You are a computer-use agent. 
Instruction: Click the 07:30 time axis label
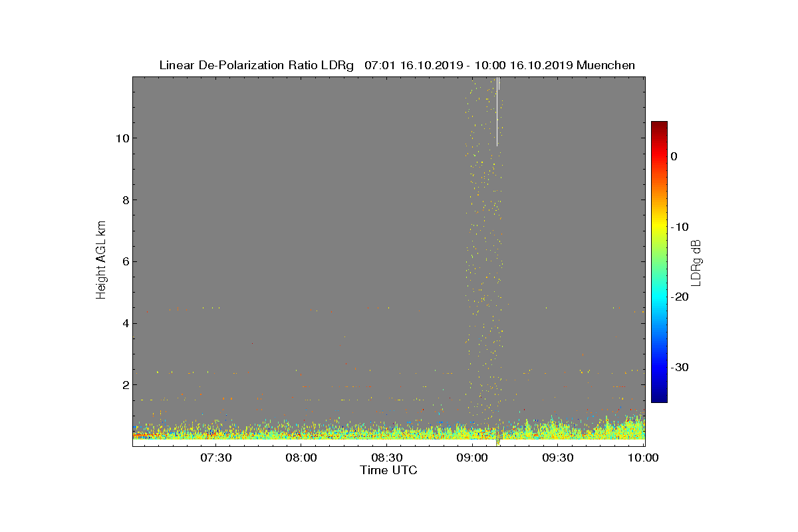click(x=215, y=458)
